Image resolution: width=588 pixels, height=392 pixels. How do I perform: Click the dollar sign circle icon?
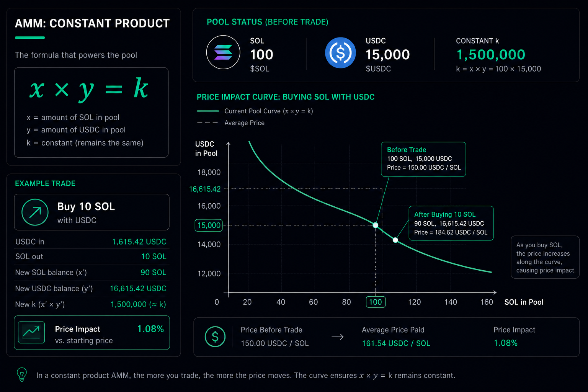click(215, 337)
